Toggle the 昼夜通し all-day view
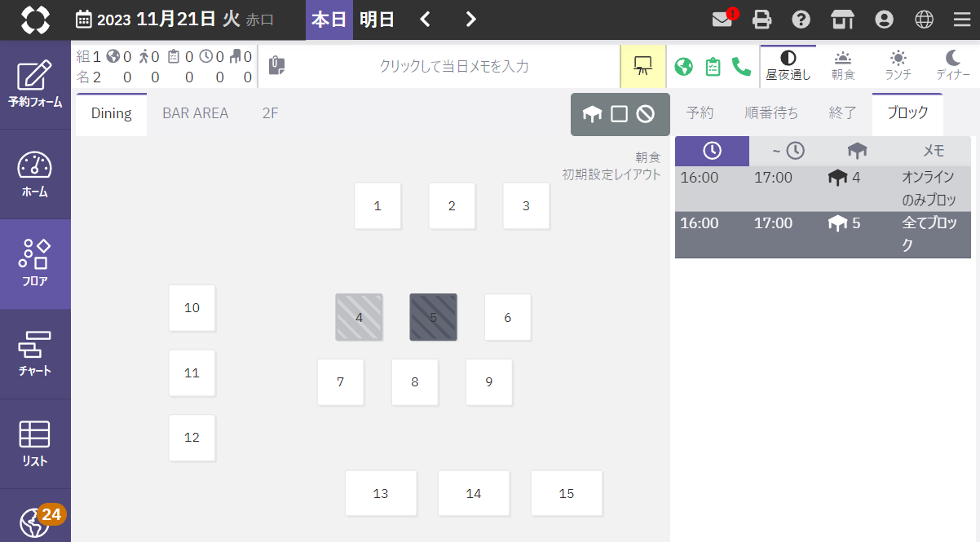The image size is (980, 542). click(788, 65)
